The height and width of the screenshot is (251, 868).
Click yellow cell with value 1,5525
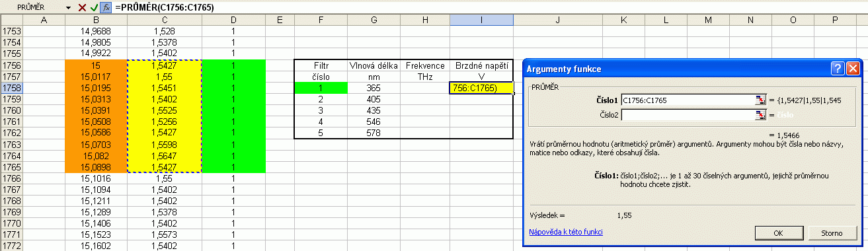(164, 110)
